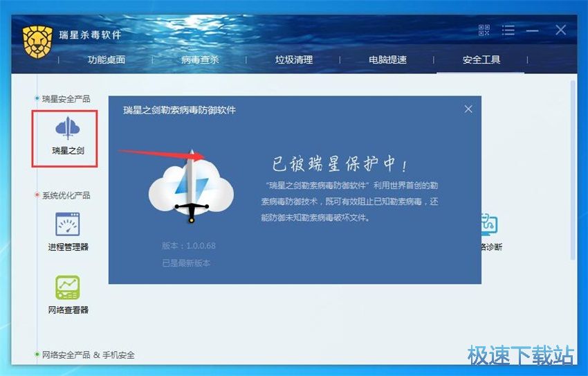Image resolution: width=588 pixels, height=376 pixels.
Task: Click the 瑞星杀毒软件 title text
Action: 90,35
